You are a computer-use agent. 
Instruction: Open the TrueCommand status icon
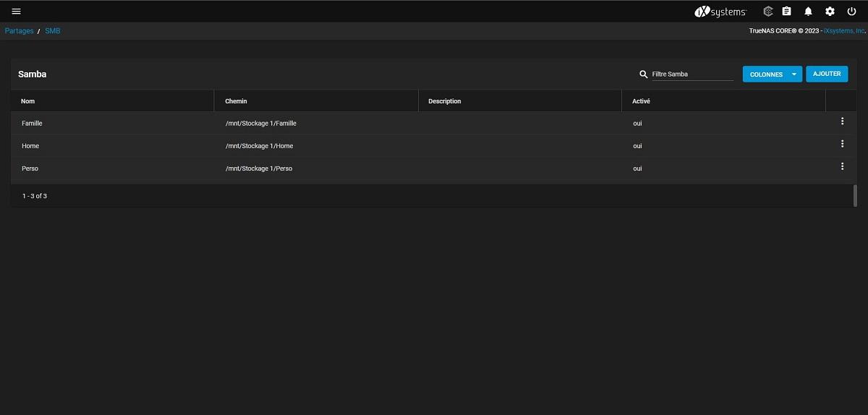(767, 12)
